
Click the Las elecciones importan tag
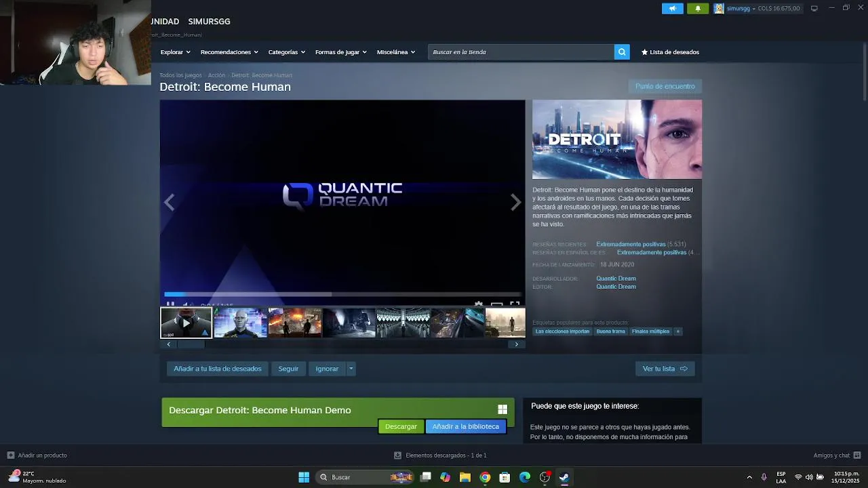562,331
